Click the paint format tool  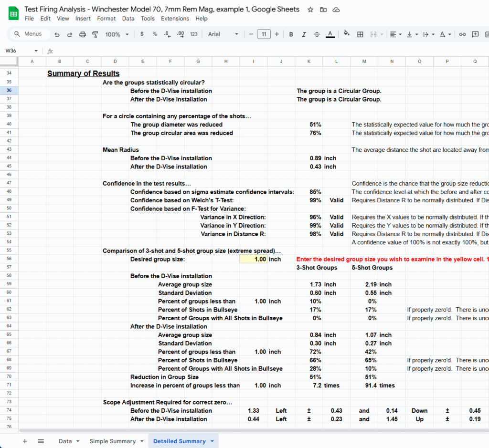point(95,34)
